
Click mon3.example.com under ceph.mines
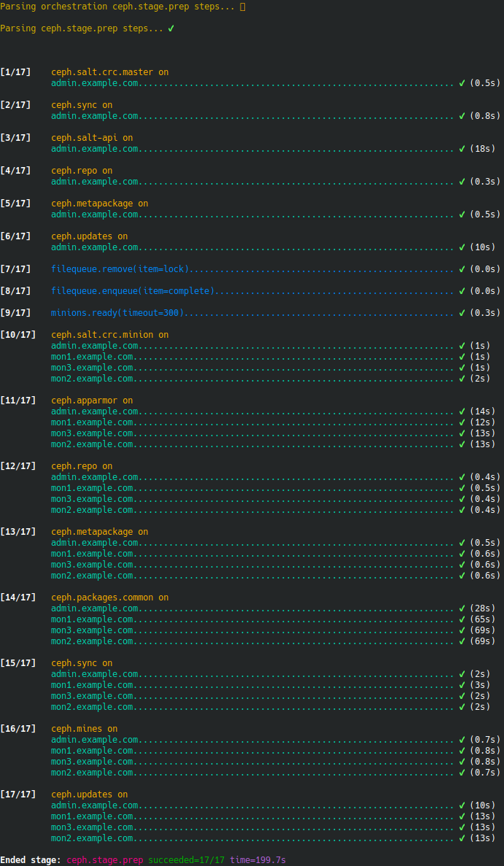pyautogui.click(x=92, y=762)
